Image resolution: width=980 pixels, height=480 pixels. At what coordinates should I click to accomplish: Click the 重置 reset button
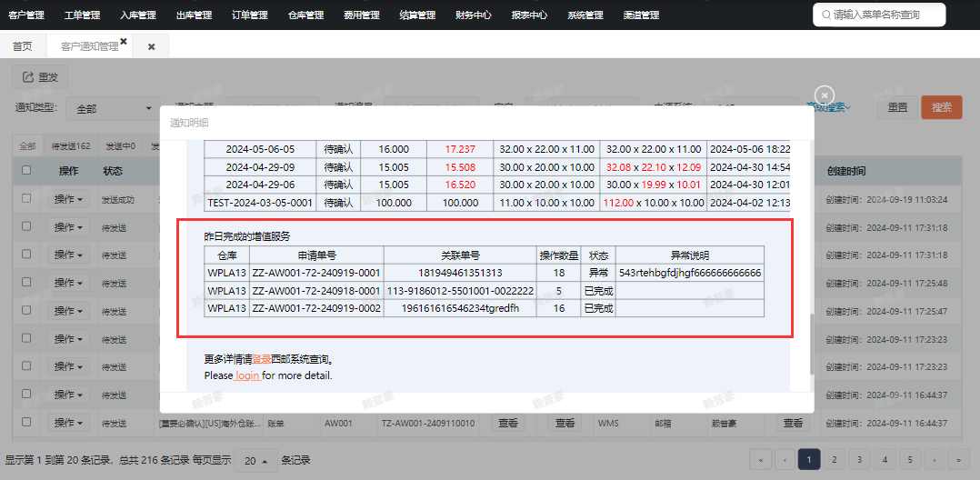[x=898, y=107]
